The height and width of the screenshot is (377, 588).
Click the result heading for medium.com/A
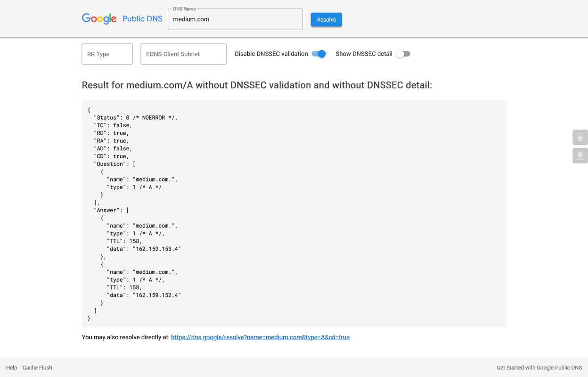tap(257, 85)
